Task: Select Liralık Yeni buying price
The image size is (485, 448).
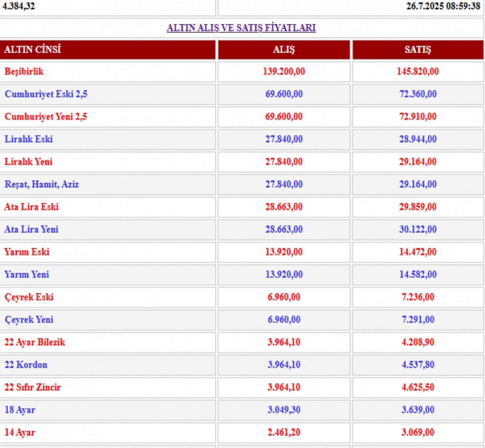Action: (284, 162)
